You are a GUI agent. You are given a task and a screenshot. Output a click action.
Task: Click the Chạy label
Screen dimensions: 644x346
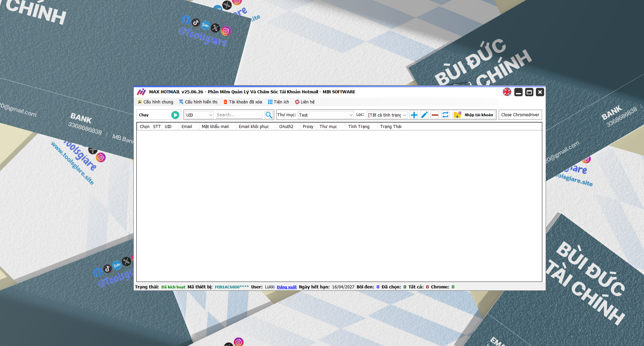pos(144,115)
